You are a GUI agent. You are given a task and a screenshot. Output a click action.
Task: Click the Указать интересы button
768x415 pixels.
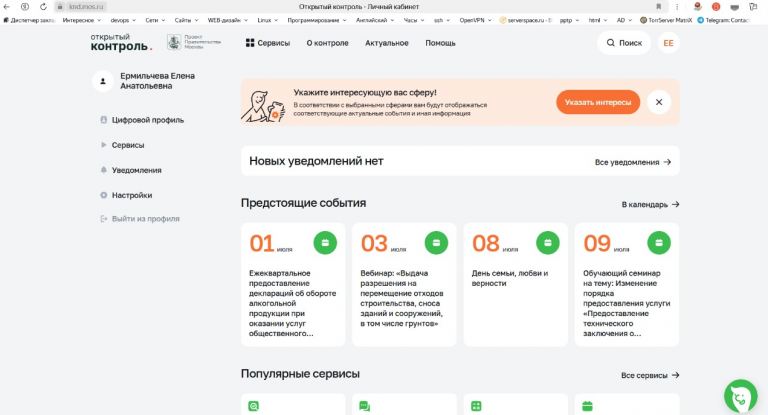[x=598, y=102]
